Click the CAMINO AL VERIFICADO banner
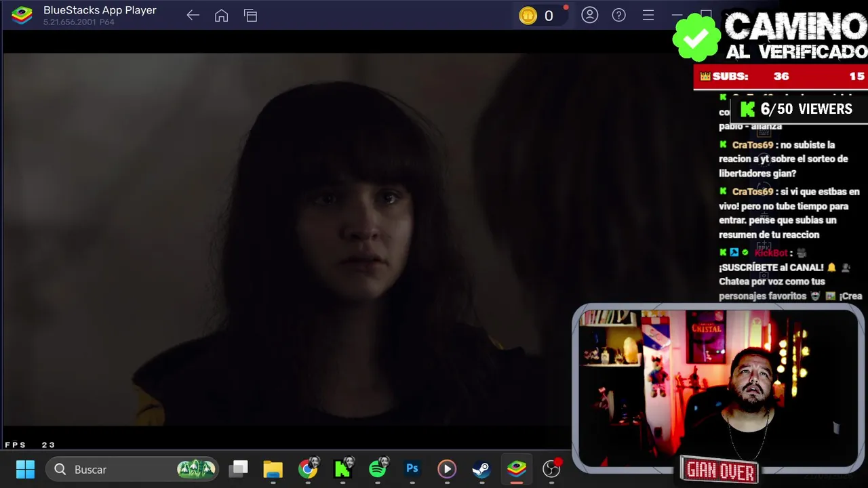The width and height of the screenshot is (868, 488). pos(795,35)
